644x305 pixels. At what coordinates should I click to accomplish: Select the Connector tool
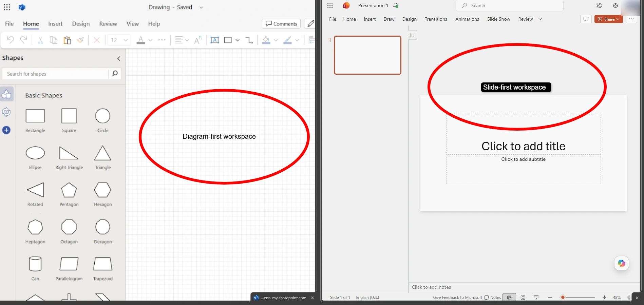pos(249,40)
